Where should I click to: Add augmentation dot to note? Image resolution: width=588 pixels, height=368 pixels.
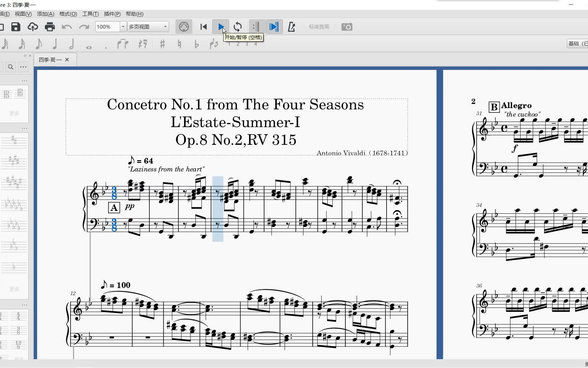[x=106, y=47]
